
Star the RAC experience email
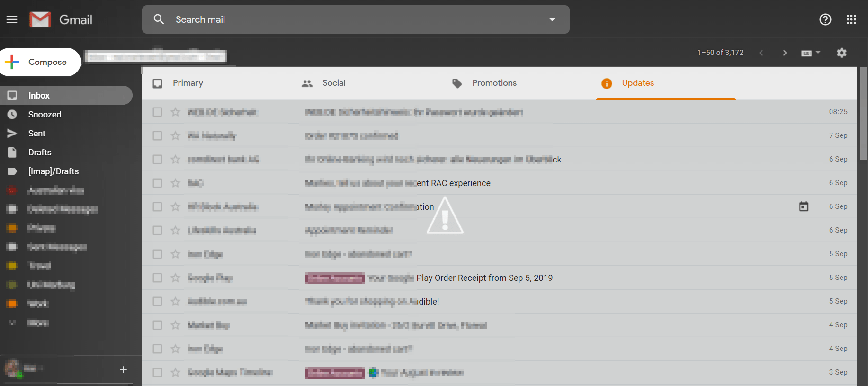click(x=176, y=183)
